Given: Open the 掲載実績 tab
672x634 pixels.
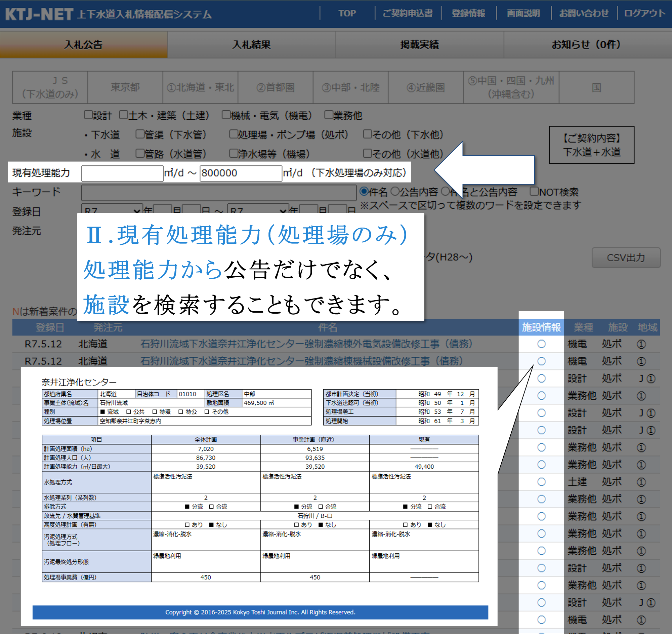Looking at the screenshot, I should pos(419,45).
